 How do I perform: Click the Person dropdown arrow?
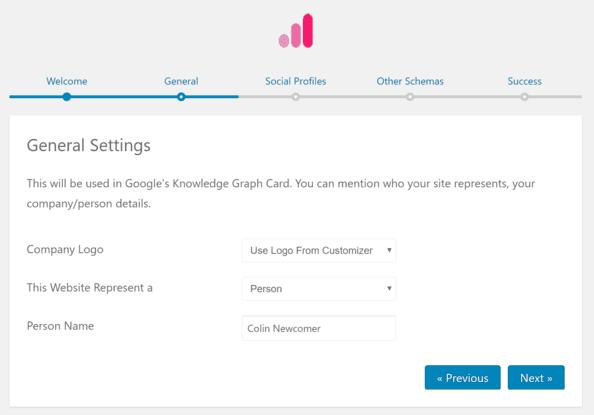(x=389, y=288)
